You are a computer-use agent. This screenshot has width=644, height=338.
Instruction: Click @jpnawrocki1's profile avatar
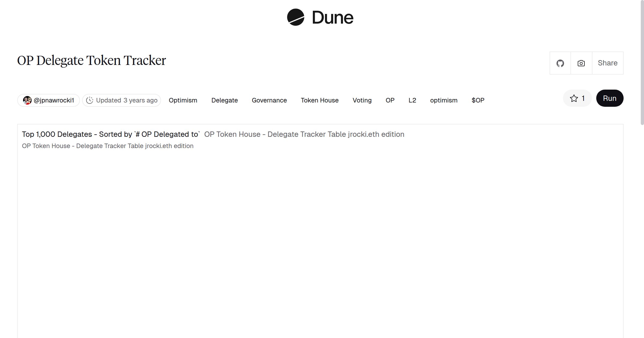point(27,100)
